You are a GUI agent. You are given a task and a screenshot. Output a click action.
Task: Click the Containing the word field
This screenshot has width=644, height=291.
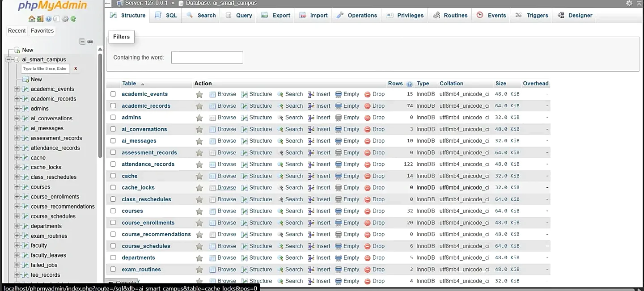click(x=207, y=57)
